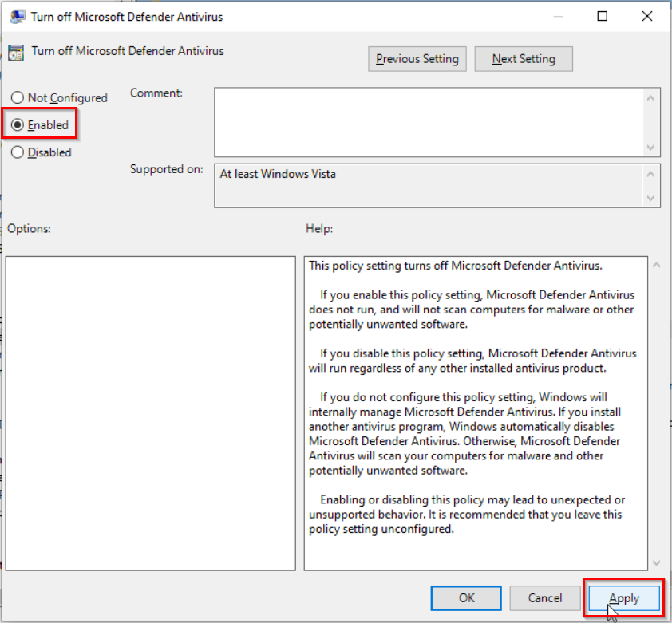
Task: Click Supported on scroll down arrow
Action: point(650,198)
